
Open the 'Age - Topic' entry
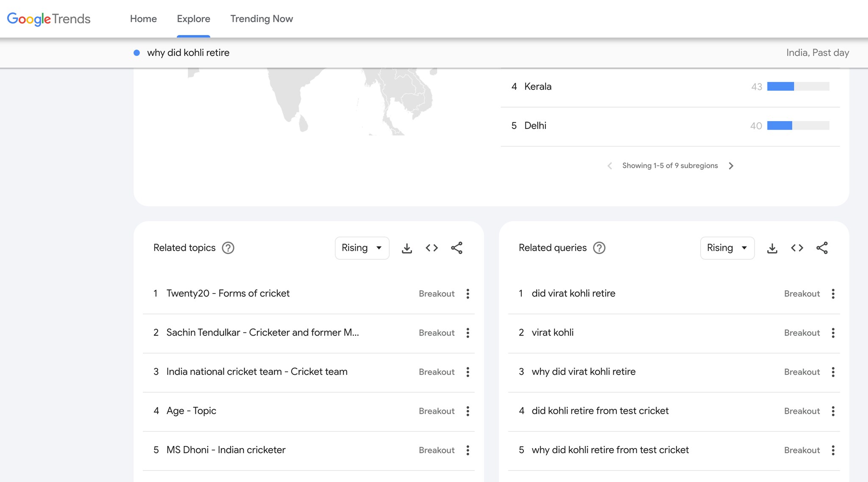191,411
